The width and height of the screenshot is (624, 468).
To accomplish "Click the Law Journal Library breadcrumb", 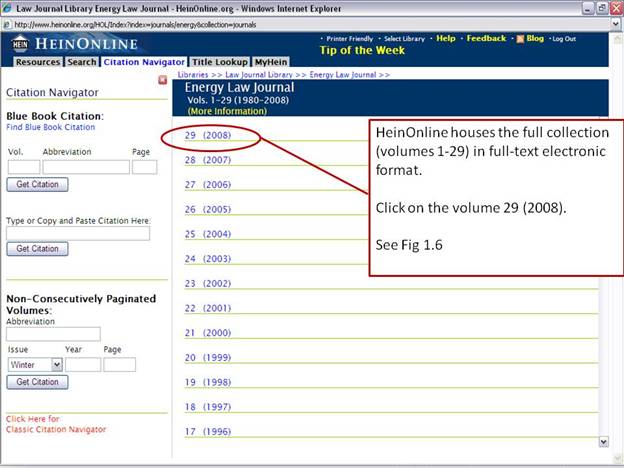I will [259, 75].
